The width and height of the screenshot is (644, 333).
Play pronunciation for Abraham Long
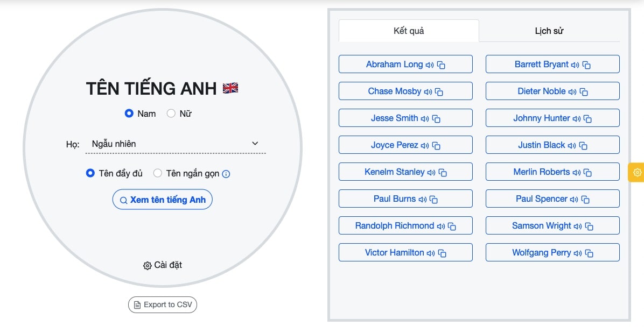tap(429, 64)
